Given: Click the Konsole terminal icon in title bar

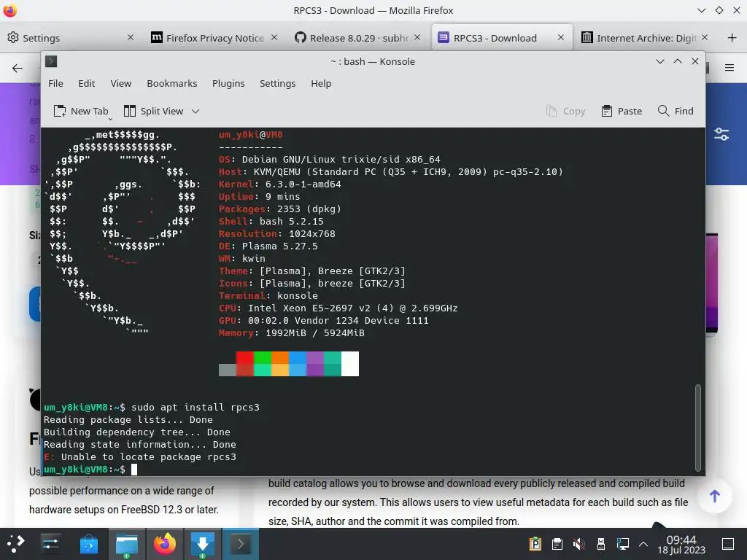Looking at the screenshot, I should (x=51, y=61).
